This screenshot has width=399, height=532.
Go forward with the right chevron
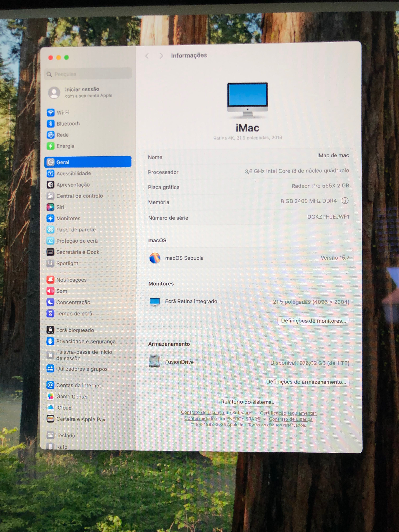[x=161, y=56]
